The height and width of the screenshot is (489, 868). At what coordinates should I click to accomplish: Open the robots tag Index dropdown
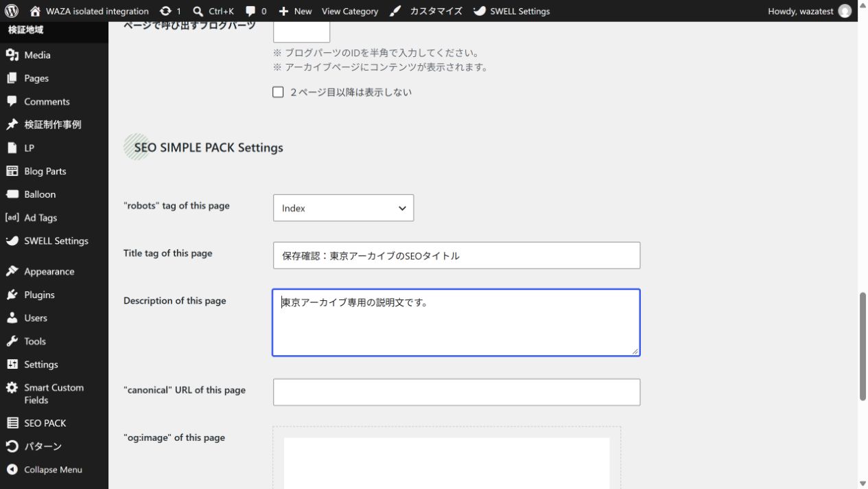(343, 208)
